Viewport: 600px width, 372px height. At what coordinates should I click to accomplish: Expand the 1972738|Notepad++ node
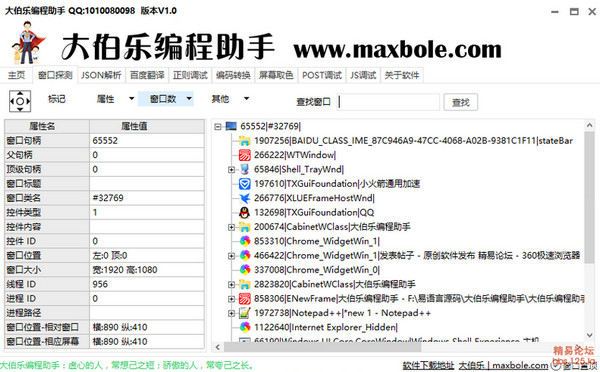(x=231, y=313)
